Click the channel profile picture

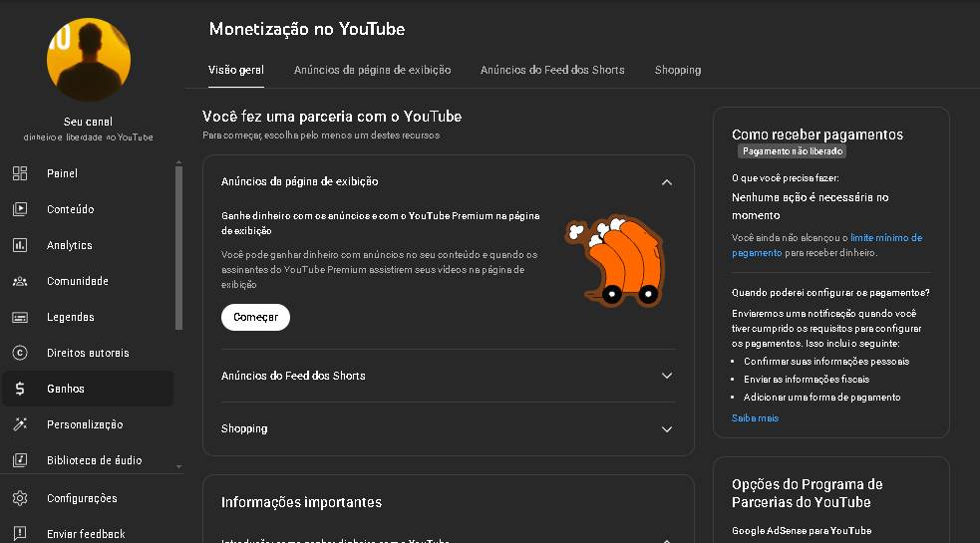coord(89,59)
